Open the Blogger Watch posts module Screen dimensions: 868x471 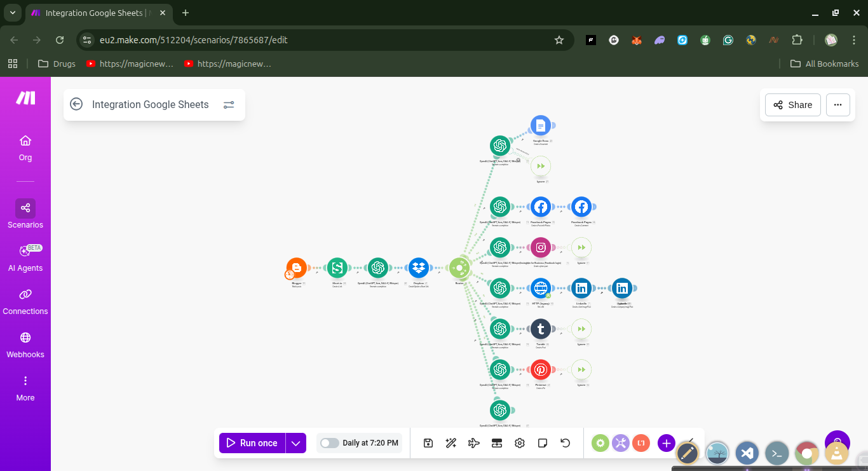click(x=296, y=268)
